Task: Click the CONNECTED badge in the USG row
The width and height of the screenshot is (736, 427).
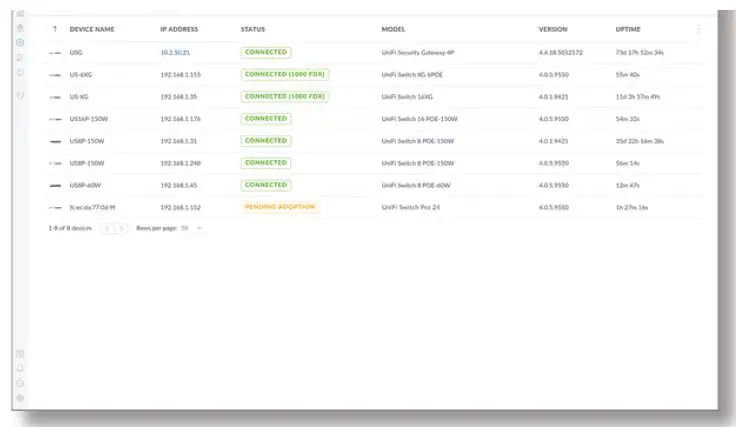Action: pos(266,52)
